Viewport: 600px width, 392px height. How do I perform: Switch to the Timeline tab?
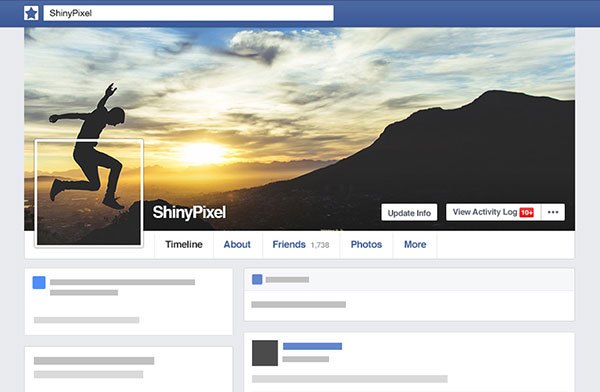(x=184, y=244)
